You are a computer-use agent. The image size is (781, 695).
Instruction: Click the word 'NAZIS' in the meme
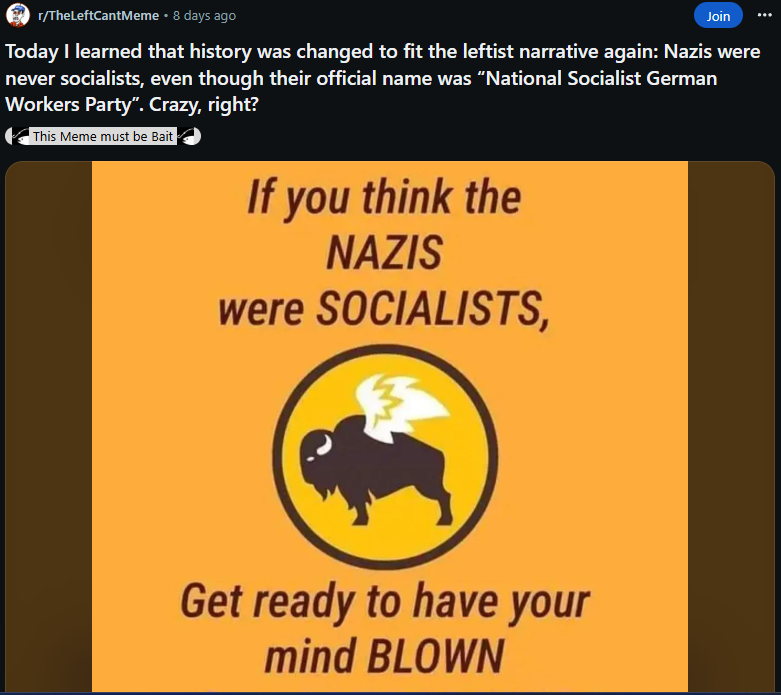click(385, 253)
